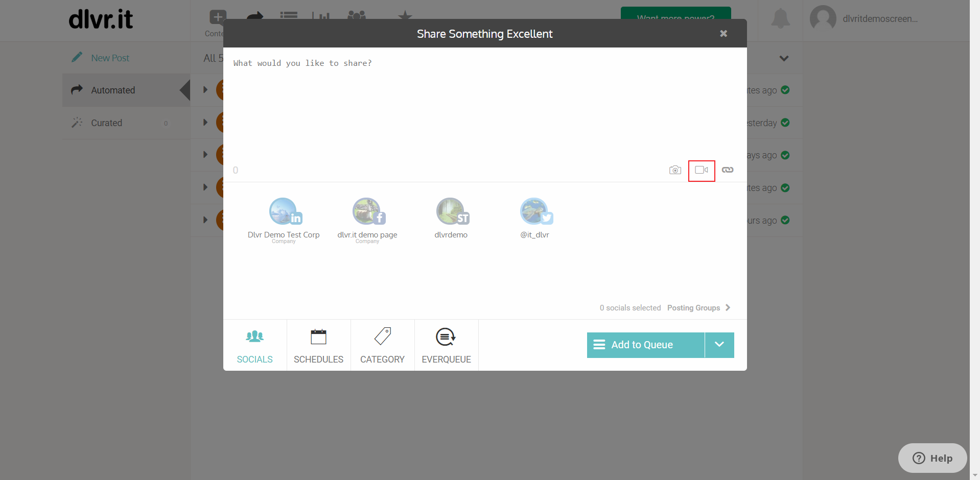Attach a video using video camera icon

click(x=702, y=170)
